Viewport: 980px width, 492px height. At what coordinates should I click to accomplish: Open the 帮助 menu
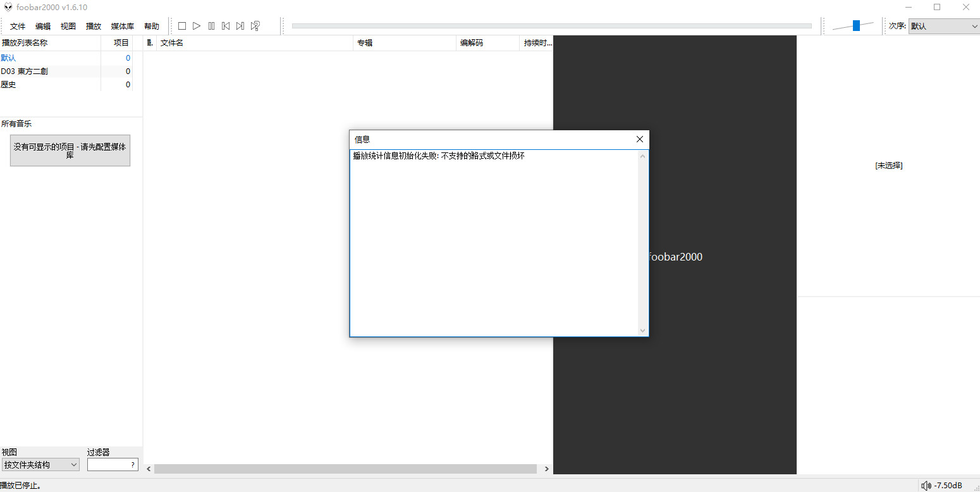pyautogui.click(x=152, y=27)
